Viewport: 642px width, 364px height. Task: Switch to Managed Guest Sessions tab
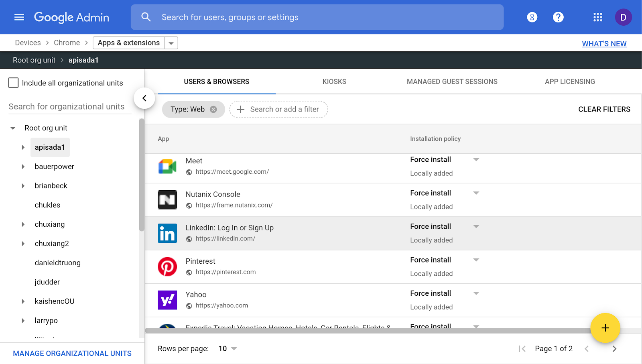pos(452,81)
